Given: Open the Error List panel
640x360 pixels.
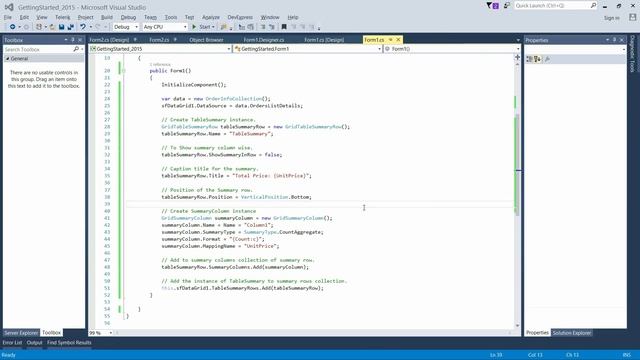Looking at the screenshot, I should [12, 342].
